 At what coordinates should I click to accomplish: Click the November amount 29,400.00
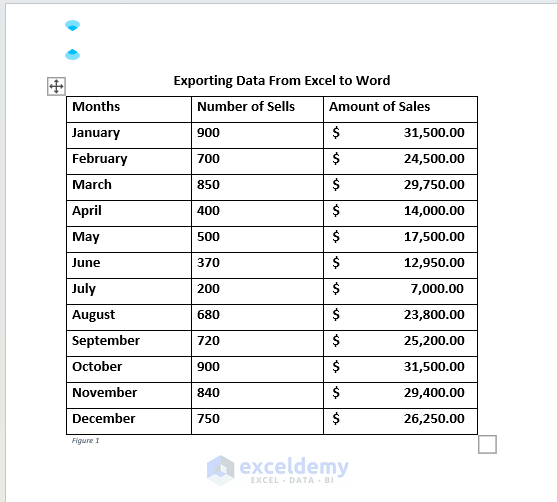pos(434,393)
